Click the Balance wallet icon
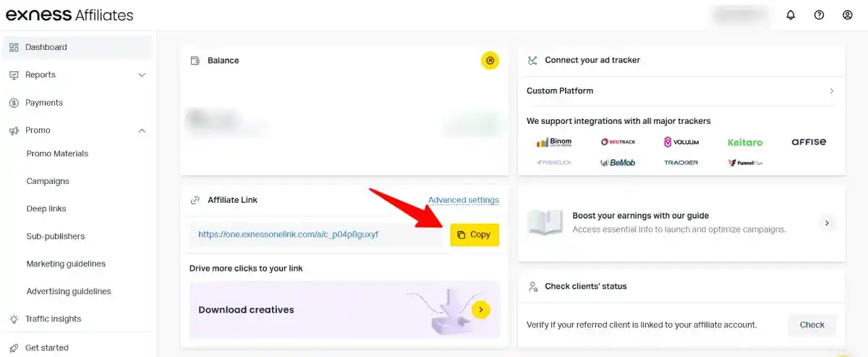868x357 pixels. [x=195, y=61]
